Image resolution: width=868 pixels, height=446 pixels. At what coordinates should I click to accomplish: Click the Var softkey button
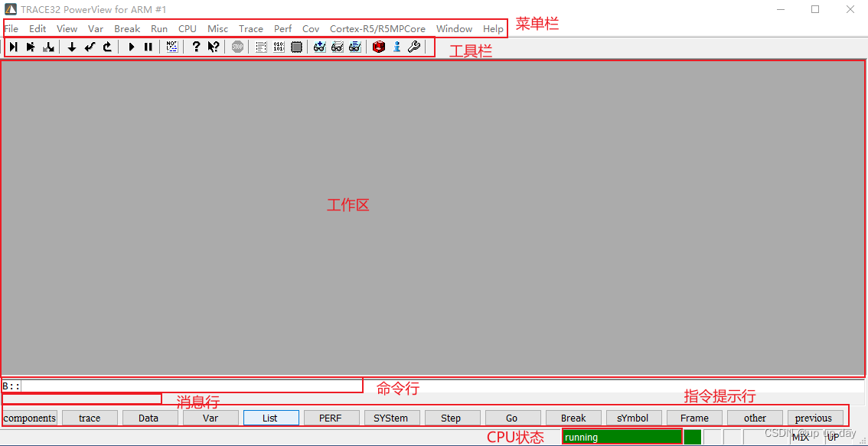[x=210, y=418]
